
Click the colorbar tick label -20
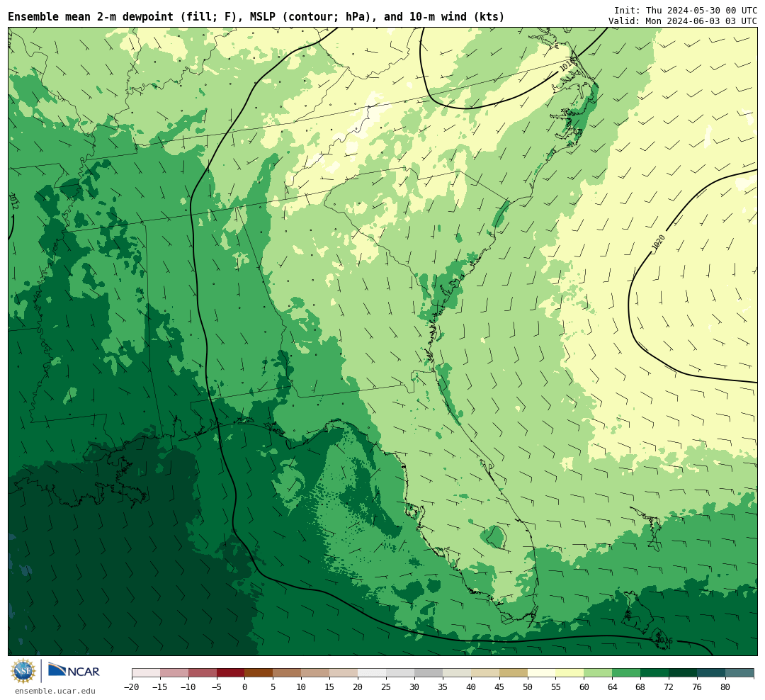coord(132,687)
